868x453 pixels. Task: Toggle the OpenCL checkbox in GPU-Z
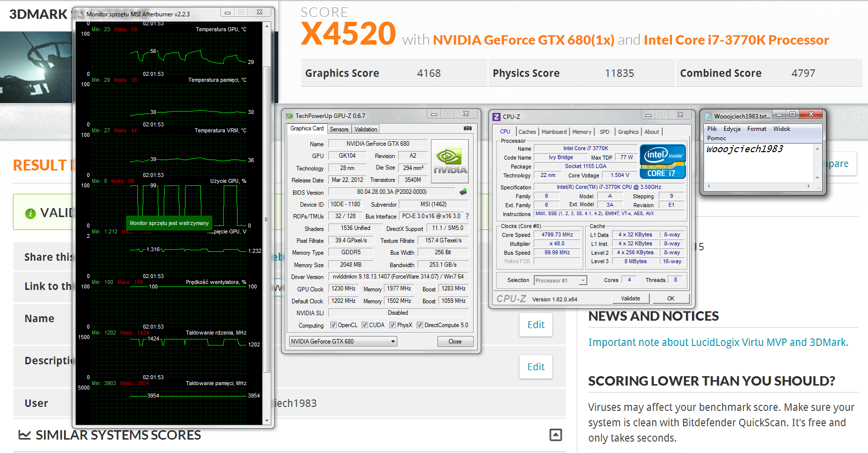coord(334,325)
